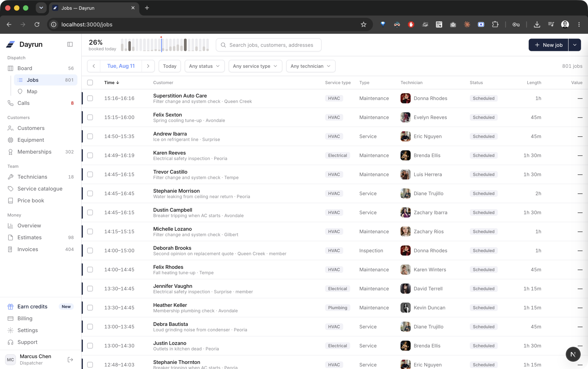This screenshot has height=369, width=588.
Task: Jump to Today
Action: [x=170, y=66]
